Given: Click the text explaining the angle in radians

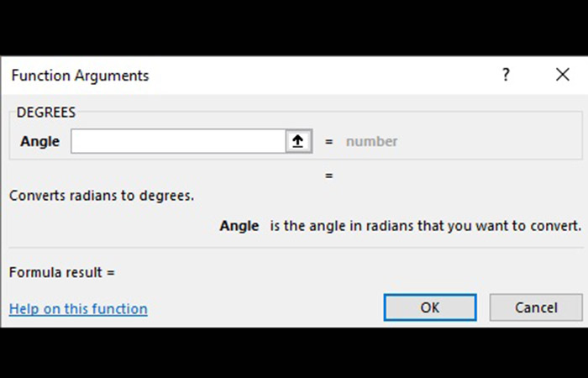Looking at the screenshot, I should 426,226.
